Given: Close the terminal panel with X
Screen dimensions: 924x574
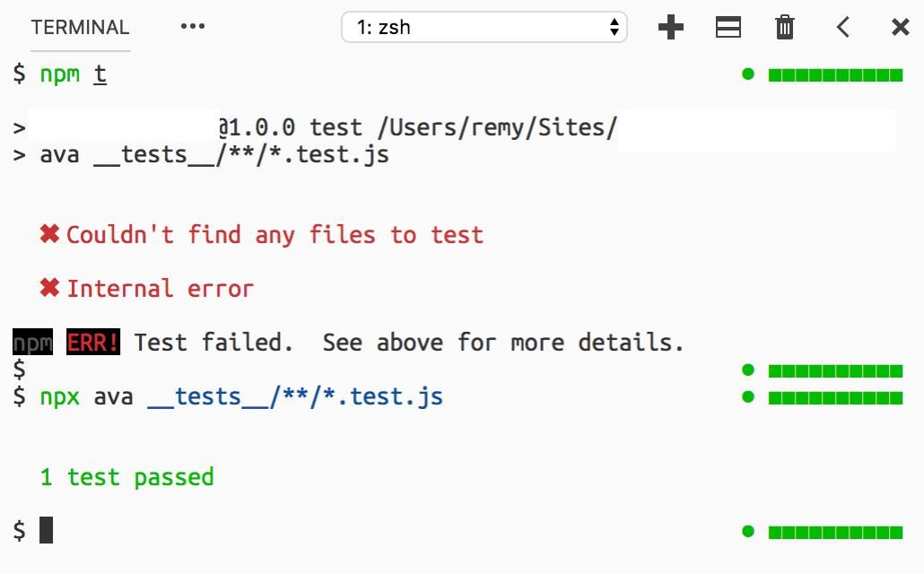Looking at the screenshot, I should 900,28.
